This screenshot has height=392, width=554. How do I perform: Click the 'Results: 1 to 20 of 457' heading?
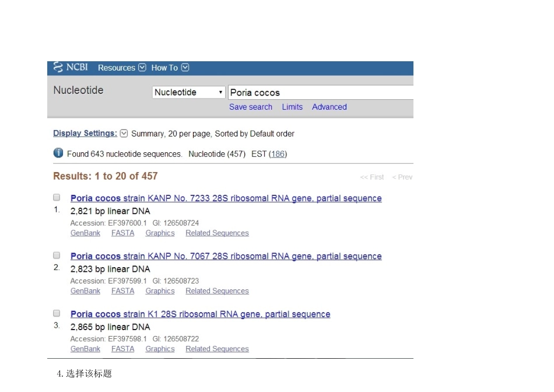(106, 176)
